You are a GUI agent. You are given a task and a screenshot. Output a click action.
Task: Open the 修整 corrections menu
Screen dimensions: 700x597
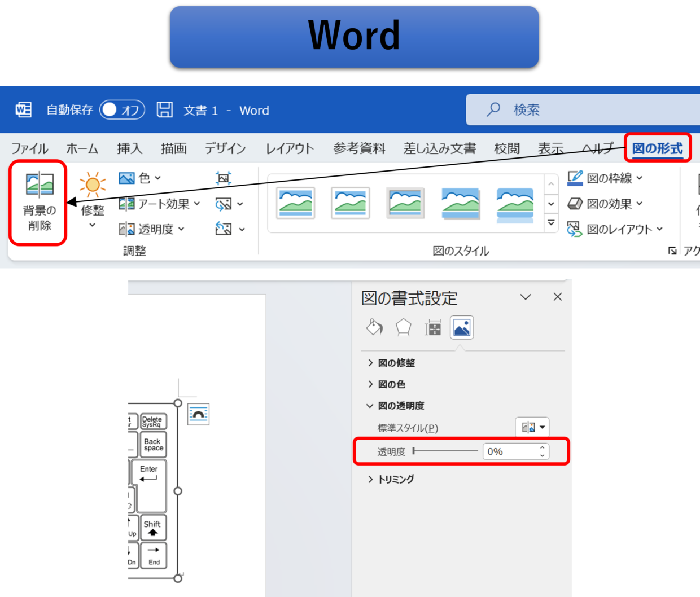(93, 201)
